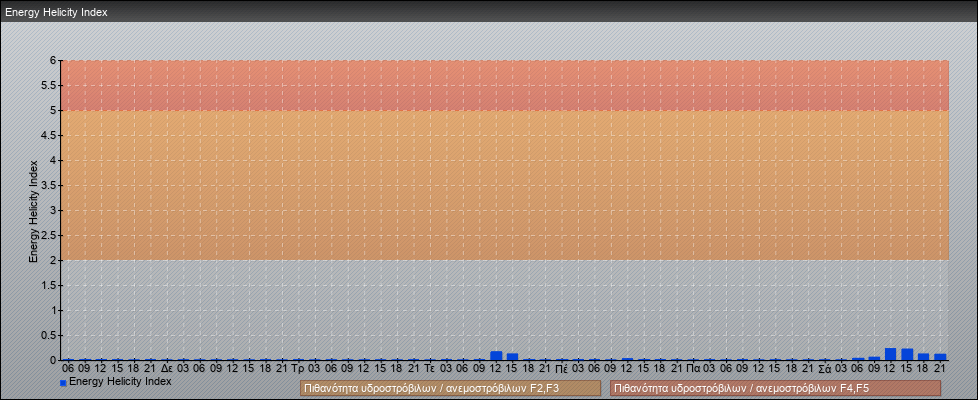The width and height of the screenshot is (978, 400).
Task: Select the F4,F5 waterspout probability legend box
Action: [x=775, y=388]
